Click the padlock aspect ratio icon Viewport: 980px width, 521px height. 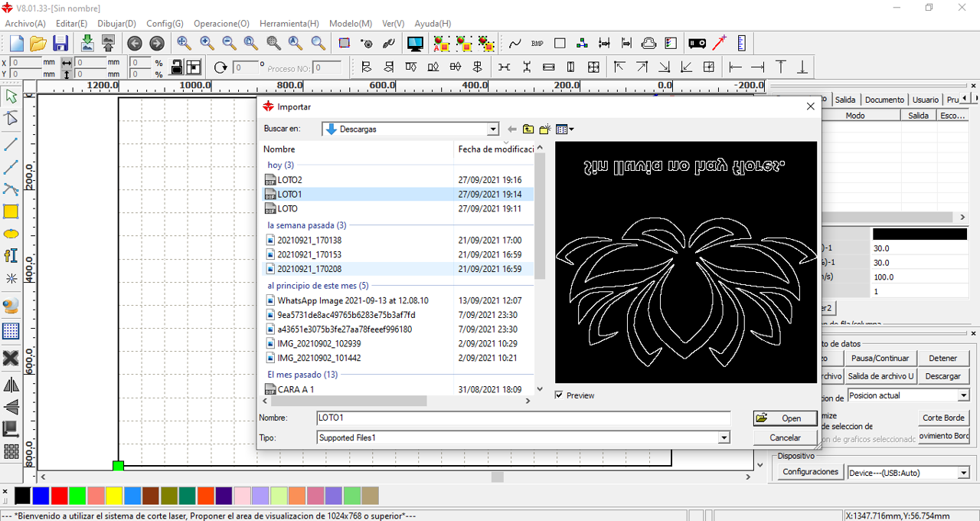[x=176, y=67]
